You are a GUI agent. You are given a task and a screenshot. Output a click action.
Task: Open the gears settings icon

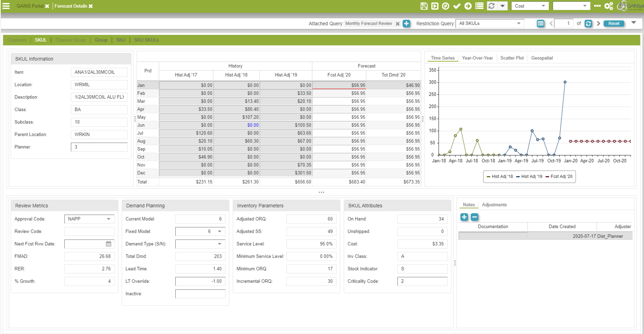(609, 6)
